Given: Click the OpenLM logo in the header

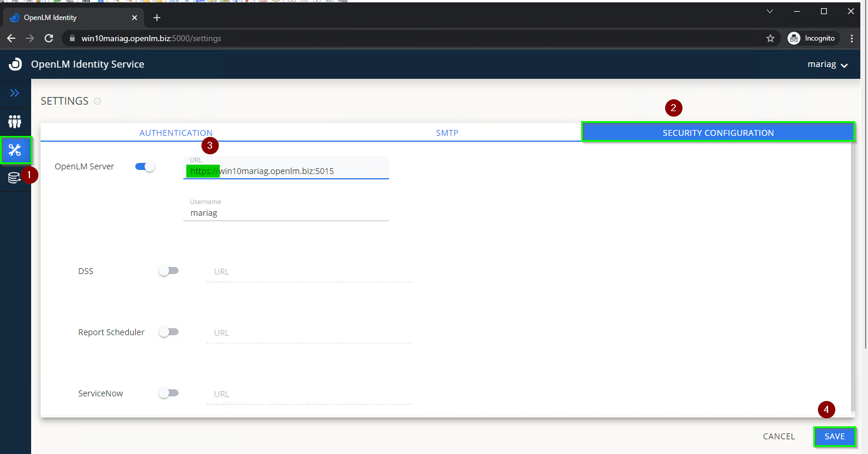Looking at the screenshot, I should [15, 64].
